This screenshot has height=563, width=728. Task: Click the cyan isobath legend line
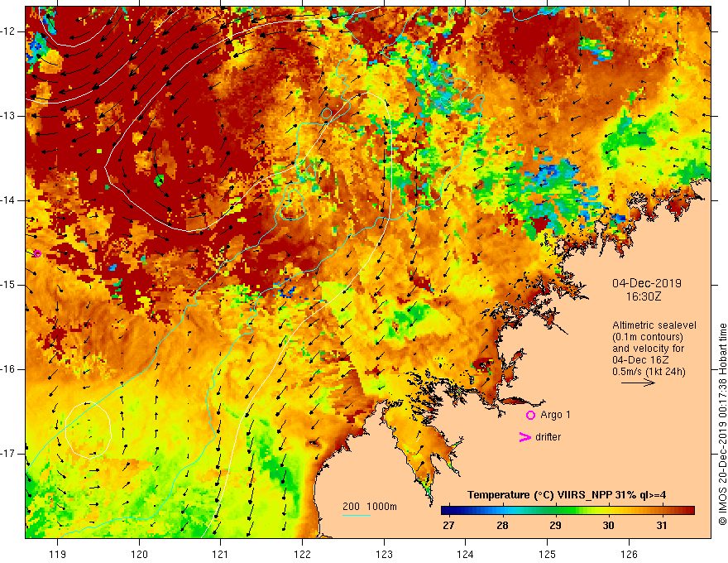click(x=356, y=515)
